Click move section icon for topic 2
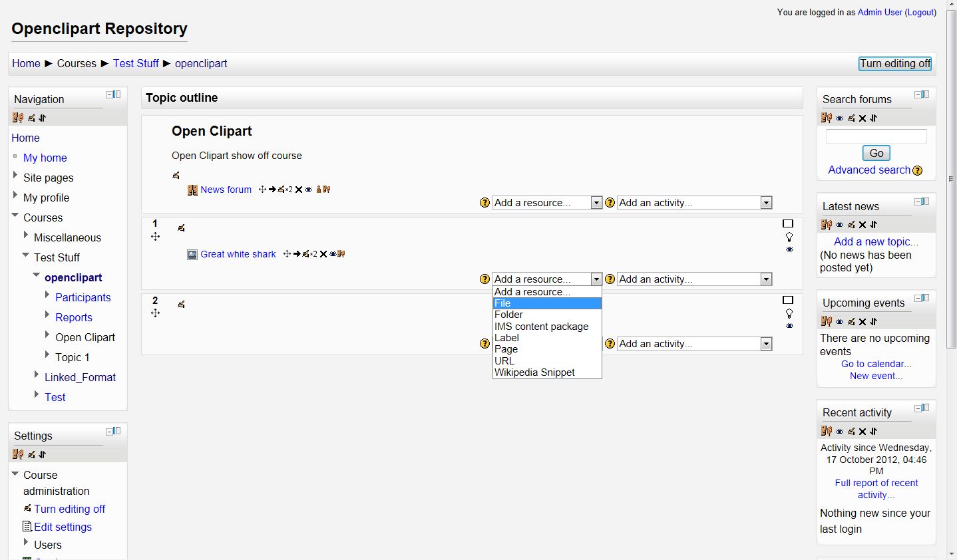The width and height of the screenshot is (957, 560). coord(155,313)
